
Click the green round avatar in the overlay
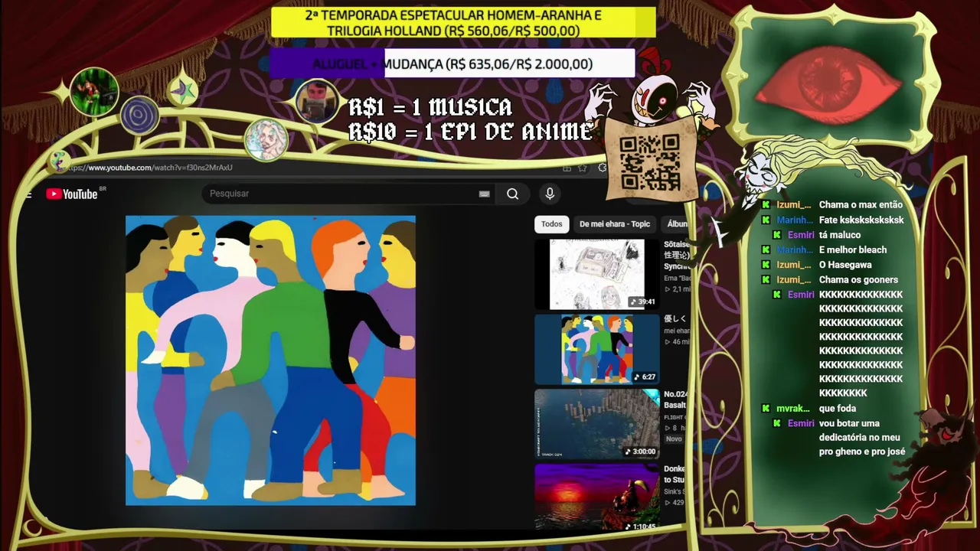(94, 92)
